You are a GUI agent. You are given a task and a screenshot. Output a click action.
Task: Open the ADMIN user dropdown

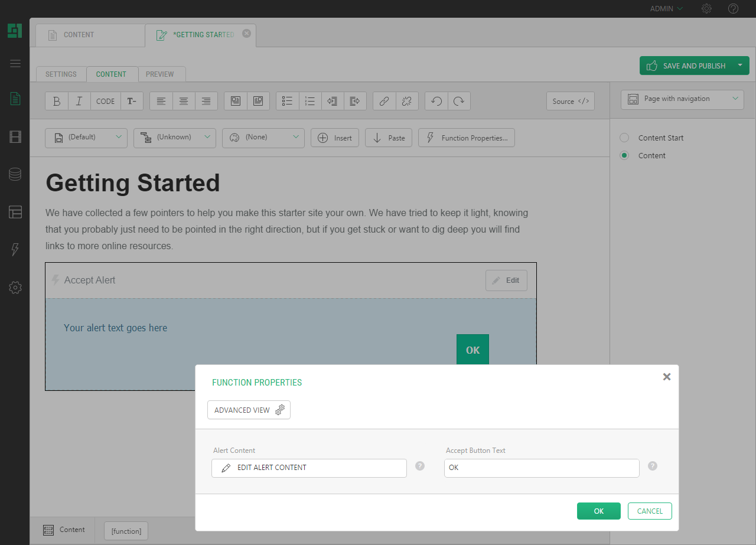pos(666,9)
